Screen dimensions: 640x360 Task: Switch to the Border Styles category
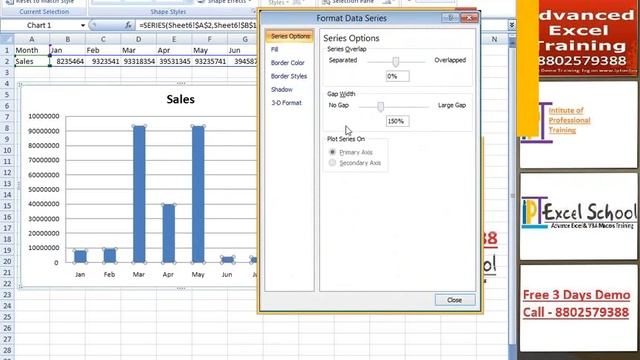(289, 76)
